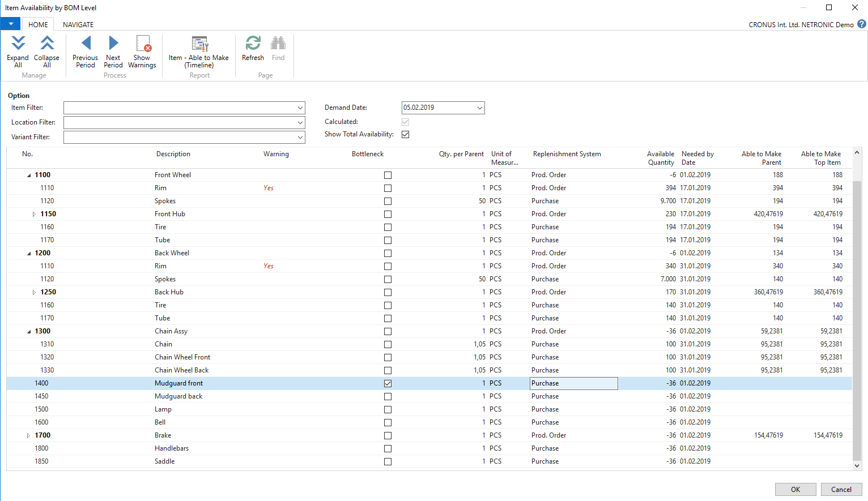
Task: Switch to the NAVIGATE tab
Action: coord(78,24)
